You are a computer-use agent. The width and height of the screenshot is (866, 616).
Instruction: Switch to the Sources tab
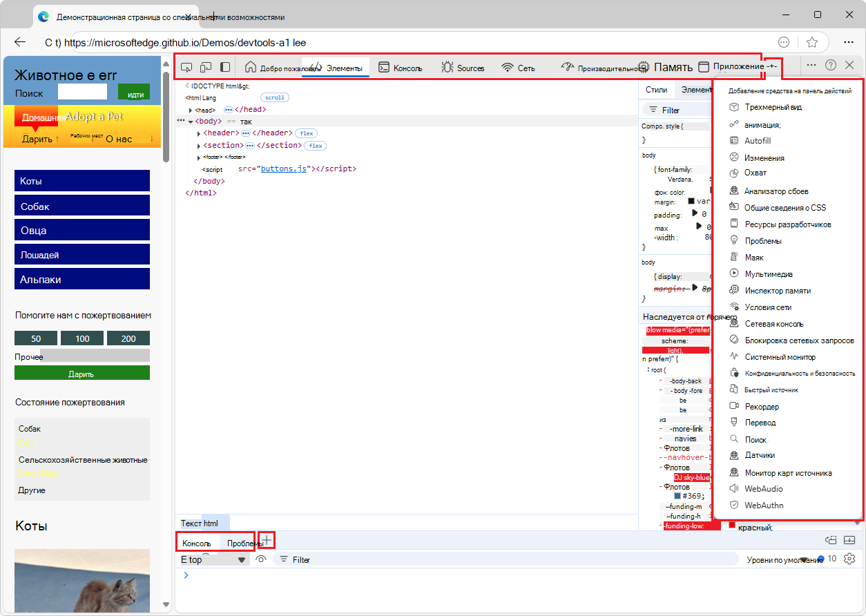[x=463, y=68]
